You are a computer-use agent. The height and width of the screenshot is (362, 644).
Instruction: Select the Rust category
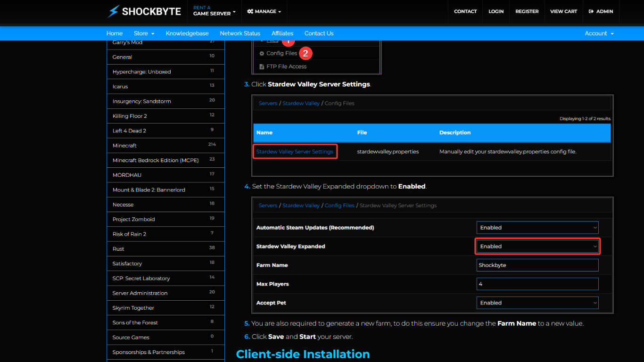[x=165, y=249]
